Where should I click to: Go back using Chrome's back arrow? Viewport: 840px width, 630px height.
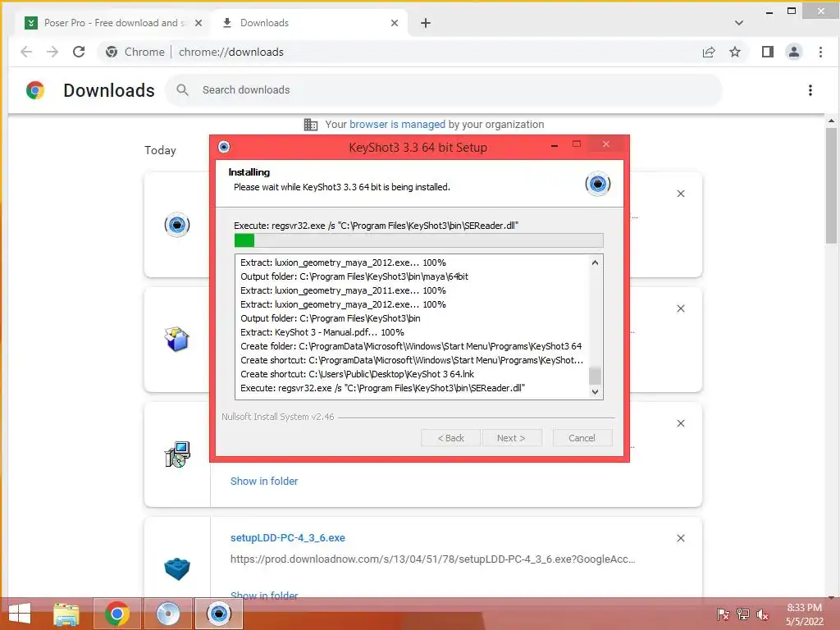tap(25, 52)
